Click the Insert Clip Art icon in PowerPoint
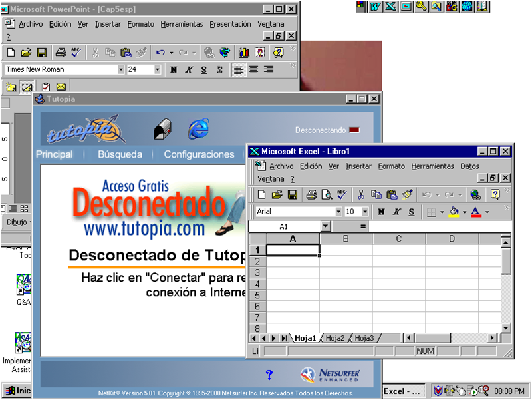This screenshot has width=532, height=400. coord(260,53)
